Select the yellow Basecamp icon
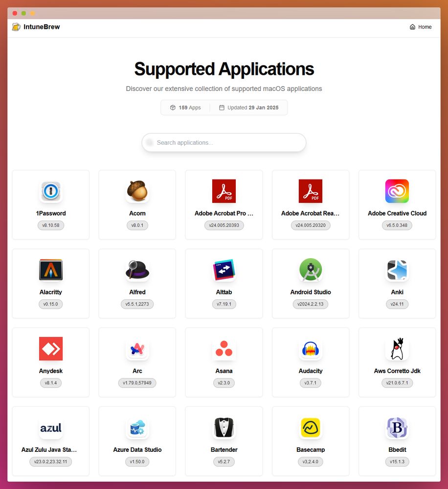448x489 pixels. 311,427
